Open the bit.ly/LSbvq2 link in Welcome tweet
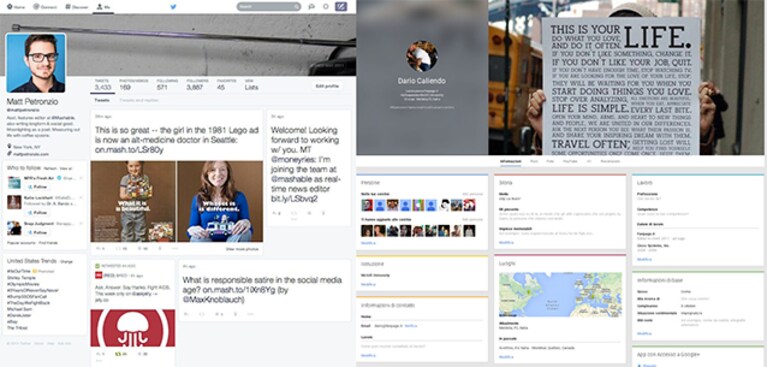This screenshot has width=767, height=367. [294, 199]
